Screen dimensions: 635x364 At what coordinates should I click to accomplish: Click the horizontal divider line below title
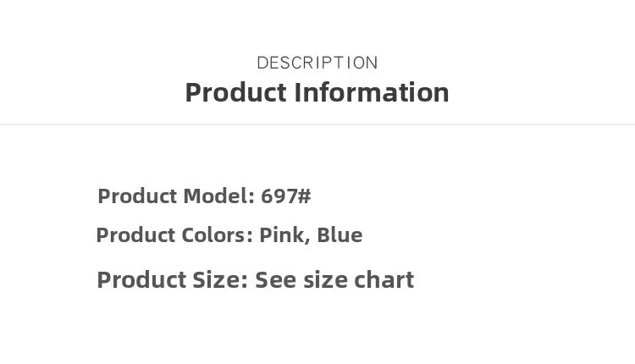click(317, 124)
